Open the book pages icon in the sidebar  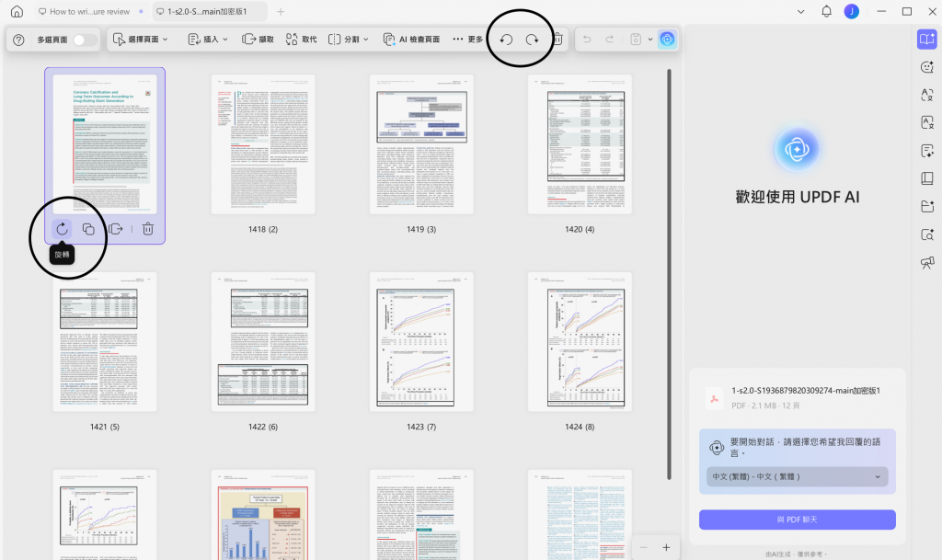click(x=927, y=178)
